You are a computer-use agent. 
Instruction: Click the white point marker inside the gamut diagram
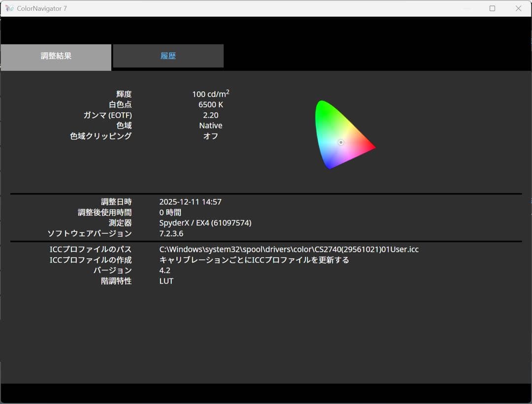(341, 142)
